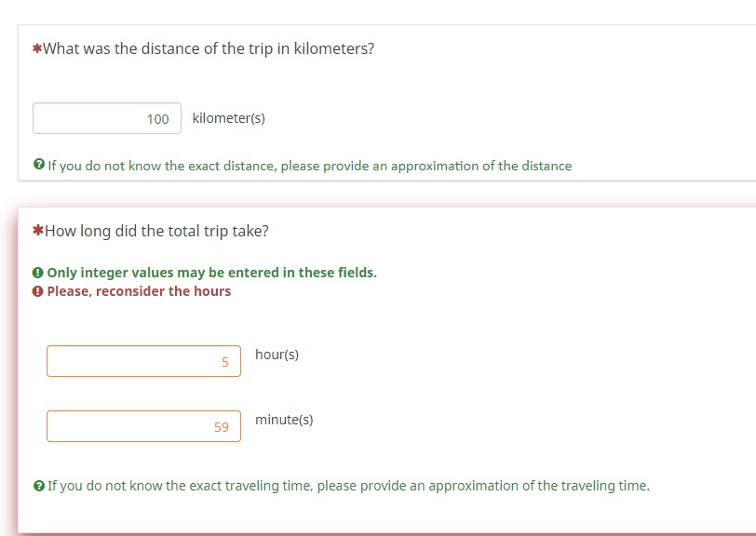Click 'Please, reconsider the hours' error message
Screen dimensions: 756x536
(139, 291)
